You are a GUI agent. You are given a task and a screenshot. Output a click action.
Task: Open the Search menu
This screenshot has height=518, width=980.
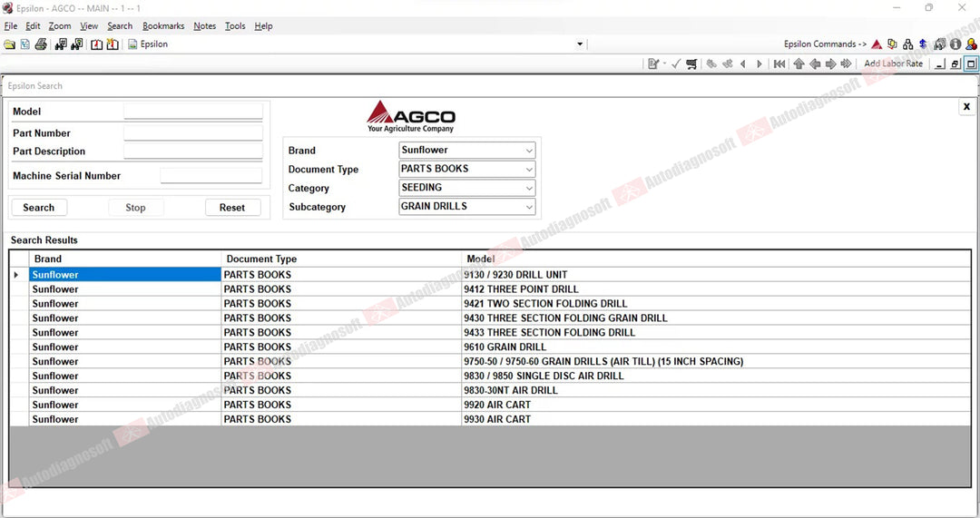point(120,26)
